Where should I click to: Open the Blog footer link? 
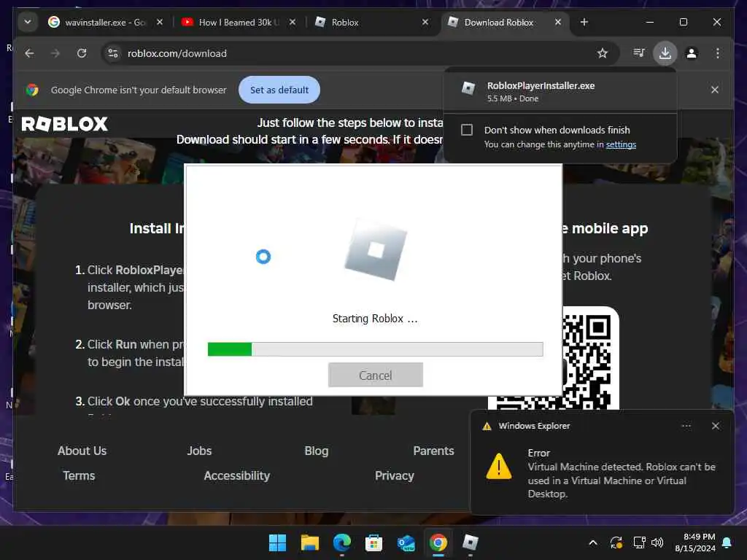(317, 451)
